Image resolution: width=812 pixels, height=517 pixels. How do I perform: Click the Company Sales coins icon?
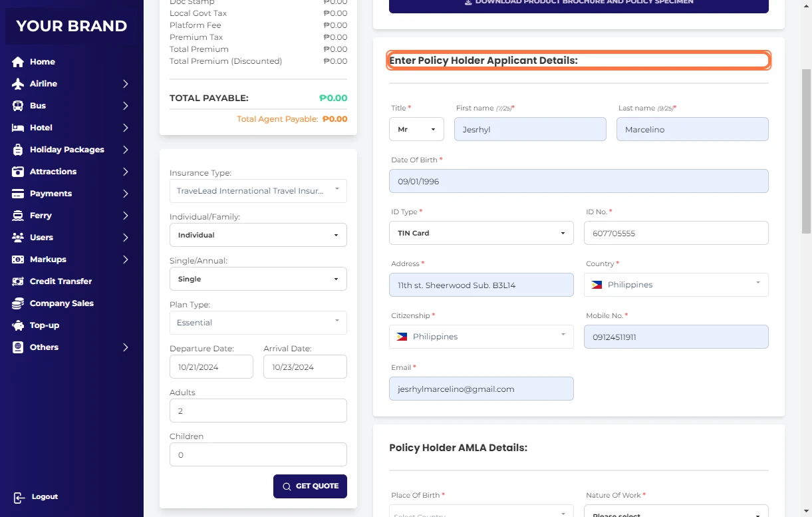18,303
